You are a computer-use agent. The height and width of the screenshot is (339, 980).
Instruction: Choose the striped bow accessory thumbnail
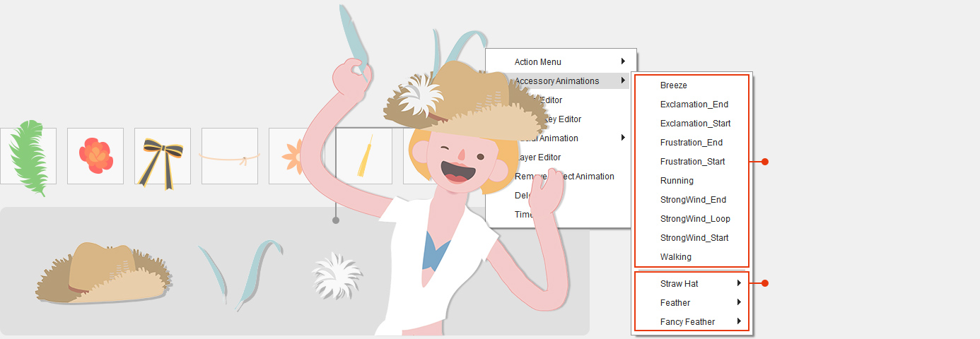[x=163, y=156]
